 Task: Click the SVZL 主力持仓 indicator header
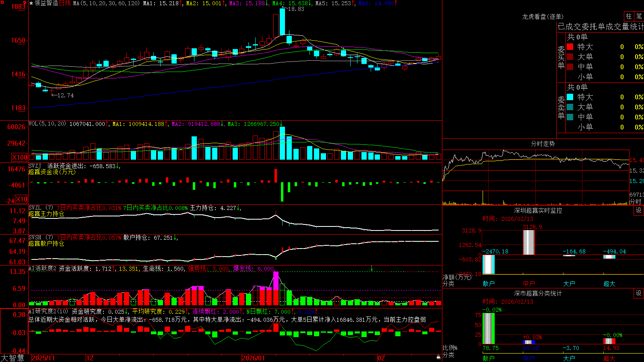[x=135, y=208]
